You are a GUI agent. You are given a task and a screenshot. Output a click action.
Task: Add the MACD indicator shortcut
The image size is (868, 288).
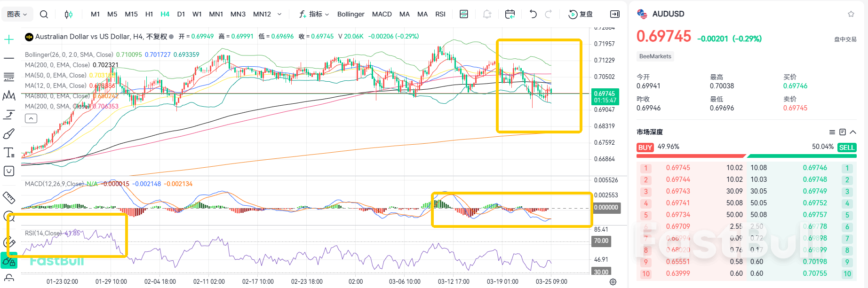click(x=382, y=14)
